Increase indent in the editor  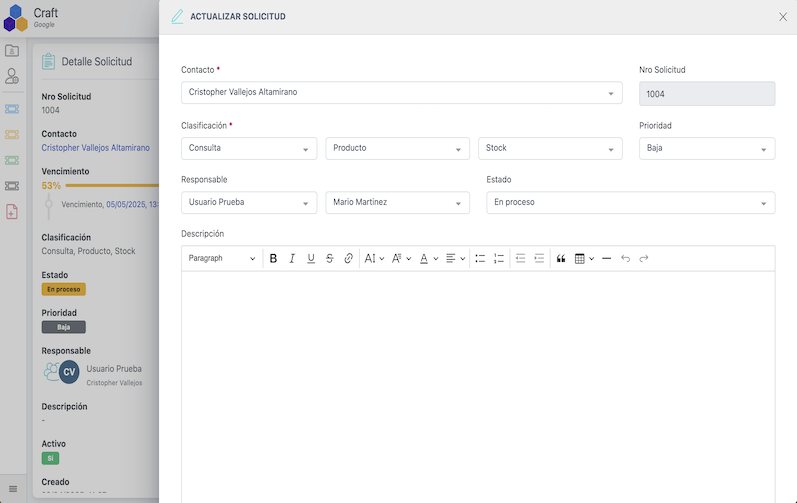coord(539,259)
